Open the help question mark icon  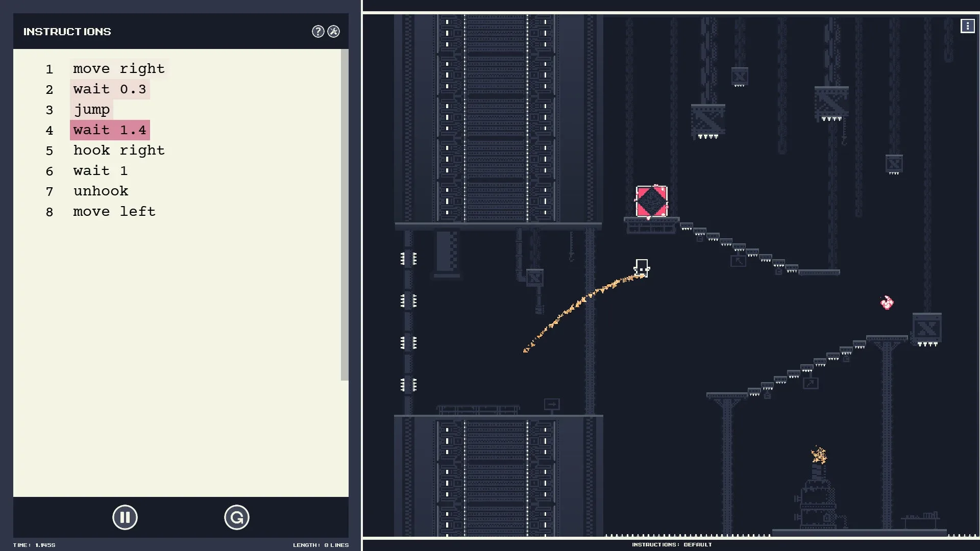coord(318,32)
